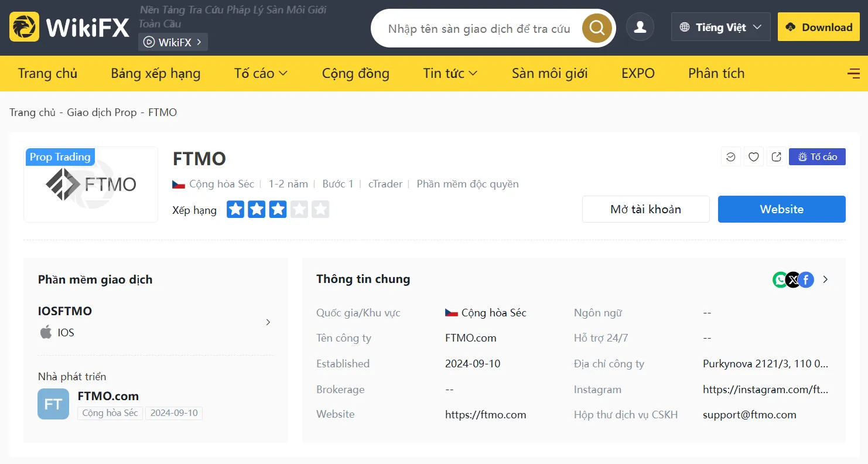Click the compare icon beside heart
This screenshot has width=868, height=464.
tap(731, 156)
